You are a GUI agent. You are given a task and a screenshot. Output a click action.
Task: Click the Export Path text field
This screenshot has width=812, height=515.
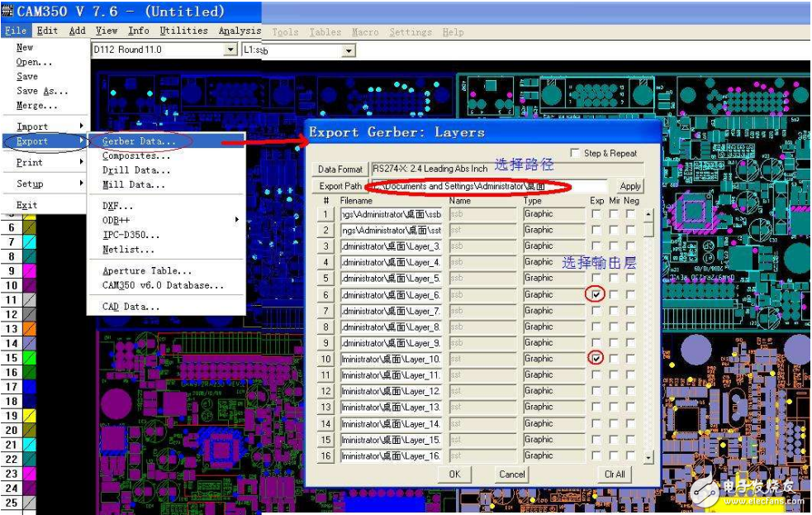coord(487,187)
